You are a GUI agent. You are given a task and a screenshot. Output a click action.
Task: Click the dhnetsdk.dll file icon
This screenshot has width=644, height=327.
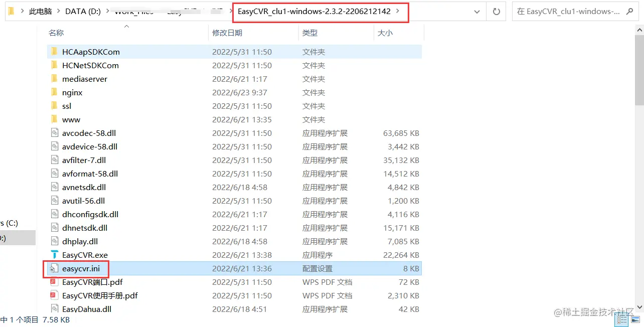point(54,228)
